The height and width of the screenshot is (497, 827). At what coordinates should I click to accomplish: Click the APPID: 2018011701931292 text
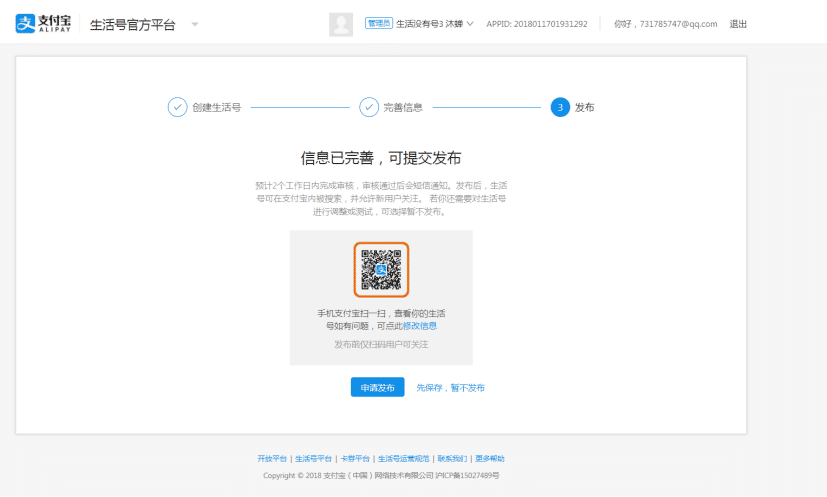(x=536, y=24)
